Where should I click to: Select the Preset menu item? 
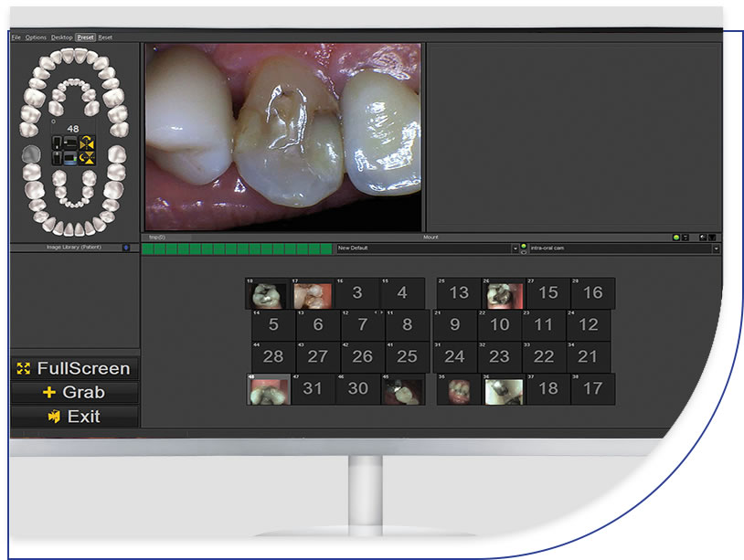[x=86, y=37]
